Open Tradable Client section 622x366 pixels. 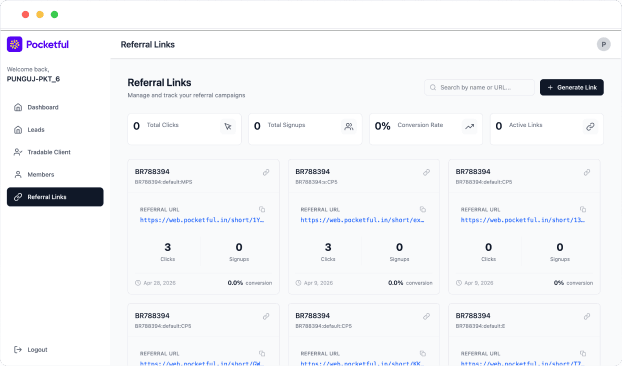tap(55, 152)
